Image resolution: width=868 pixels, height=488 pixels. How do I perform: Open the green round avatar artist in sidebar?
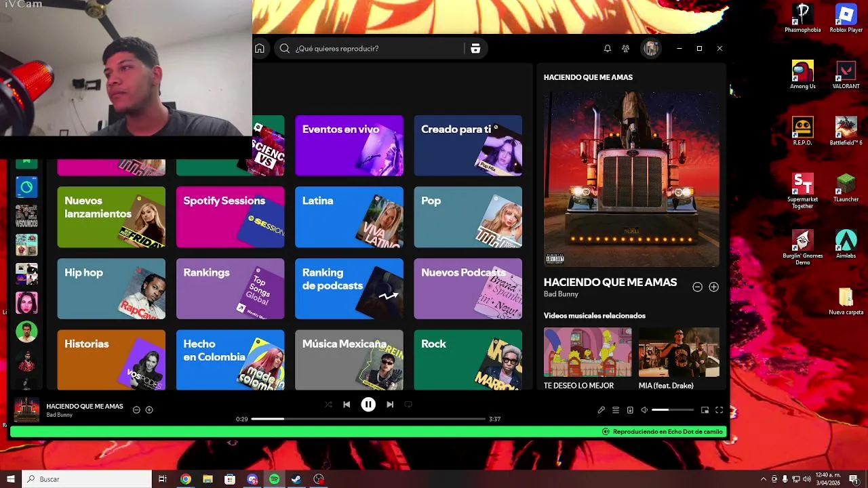click(x=26, y=331)
